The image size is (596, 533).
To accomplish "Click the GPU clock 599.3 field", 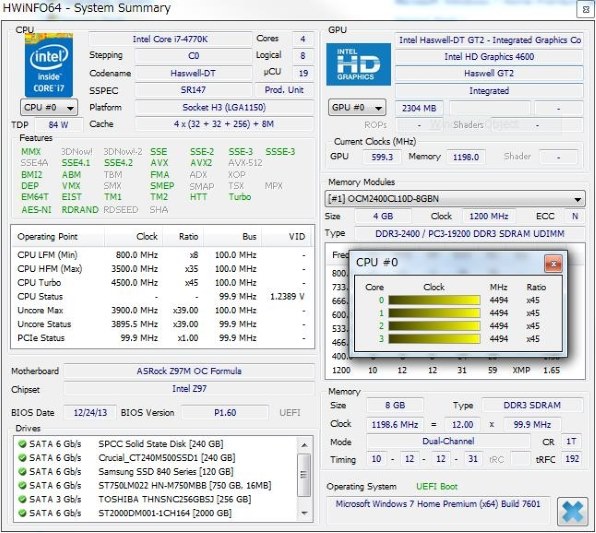I will (x=382, y=157).
